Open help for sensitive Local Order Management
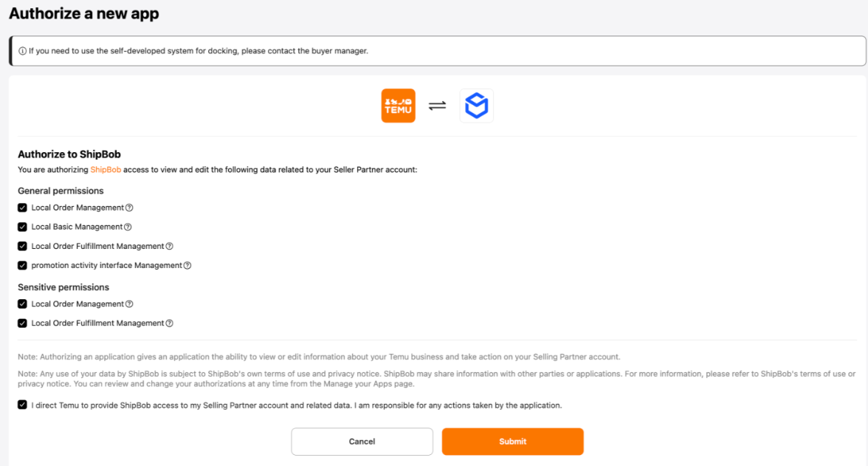 [130, 304]
